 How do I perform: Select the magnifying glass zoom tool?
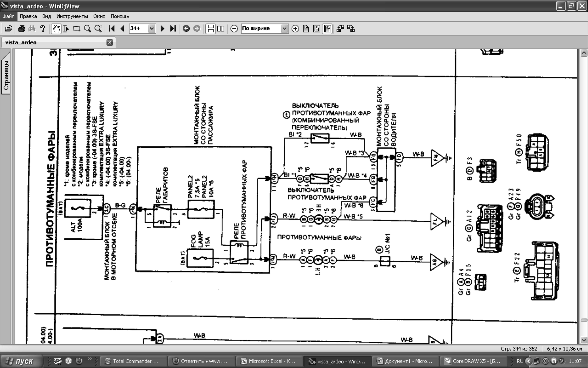(87, 29)
